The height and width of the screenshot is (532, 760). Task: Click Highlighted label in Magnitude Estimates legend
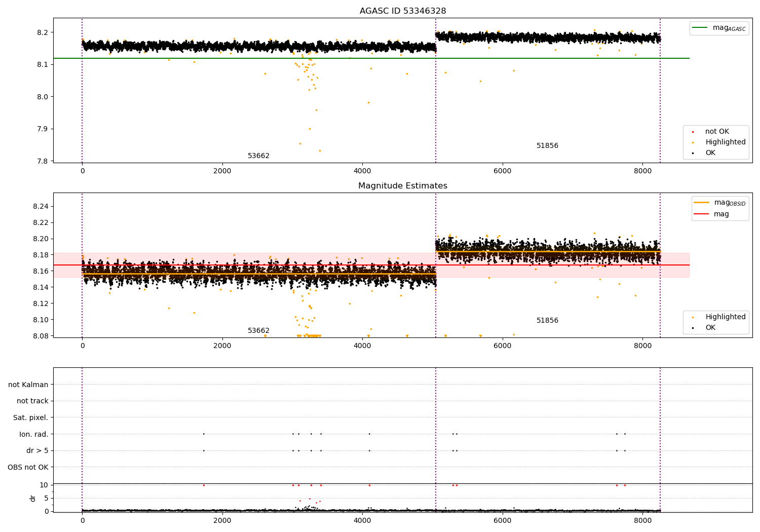tap(726, 317)
